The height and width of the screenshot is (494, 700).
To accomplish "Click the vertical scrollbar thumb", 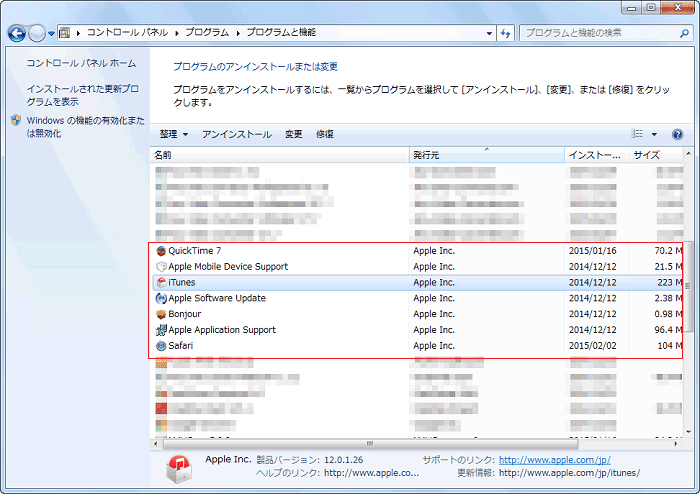I will [688, 286].
